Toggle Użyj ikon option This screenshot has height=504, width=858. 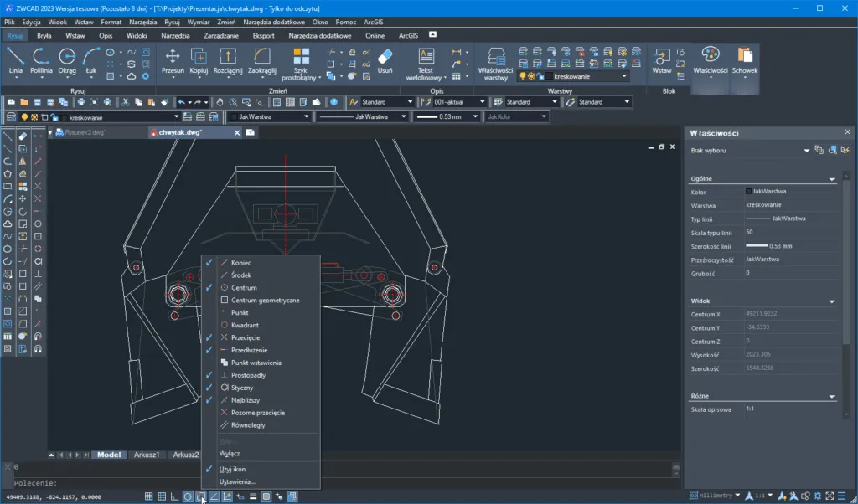coord(261,469)
